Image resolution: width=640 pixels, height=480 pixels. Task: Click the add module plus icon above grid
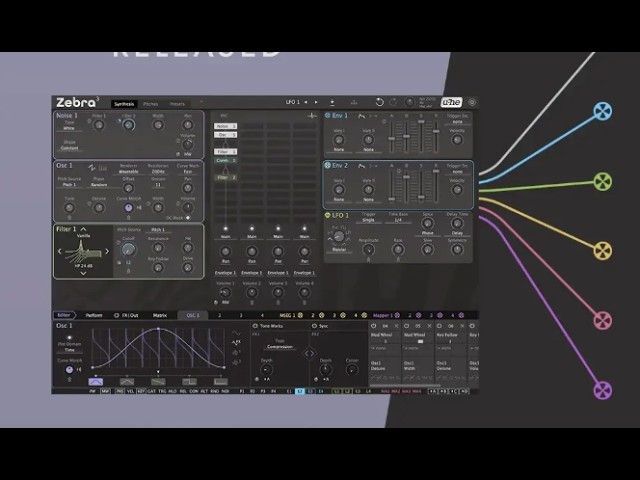click(312, 116)
